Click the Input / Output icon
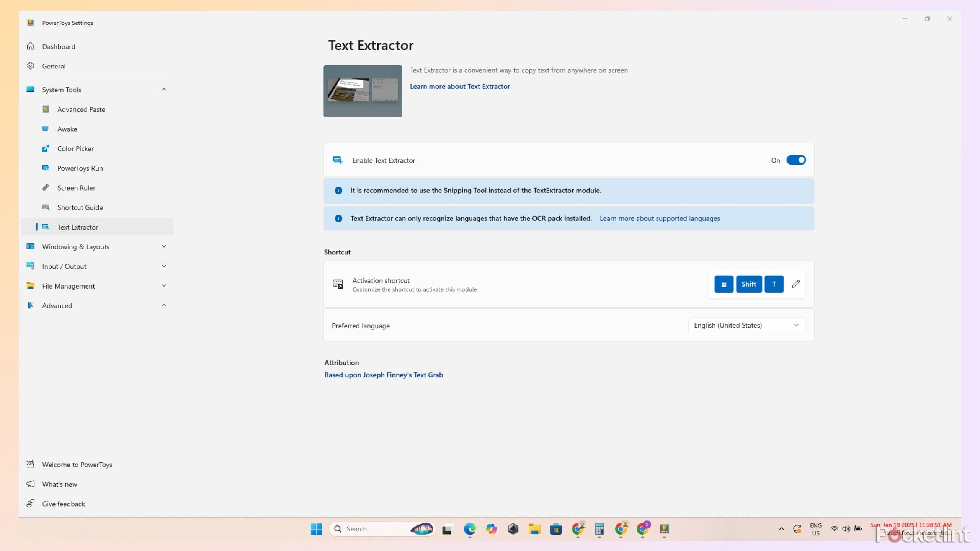 pyautogui.click(x=31, y=266)
